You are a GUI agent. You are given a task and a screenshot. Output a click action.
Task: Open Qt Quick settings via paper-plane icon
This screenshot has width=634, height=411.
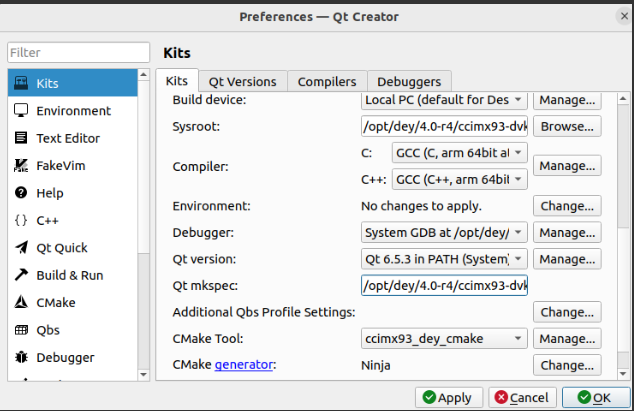[x=21, y=248]
